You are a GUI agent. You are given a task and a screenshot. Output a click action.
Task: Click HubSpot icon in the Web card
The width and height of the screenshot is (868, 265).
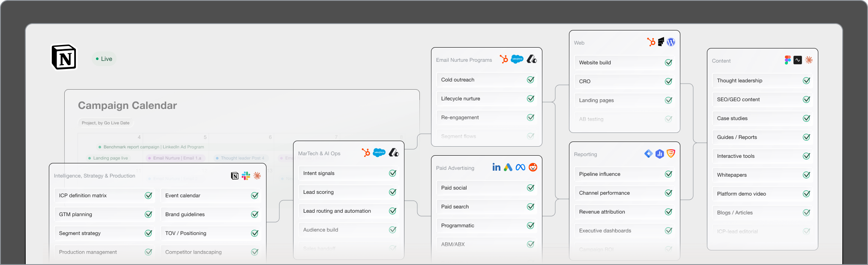click(651, 42)
